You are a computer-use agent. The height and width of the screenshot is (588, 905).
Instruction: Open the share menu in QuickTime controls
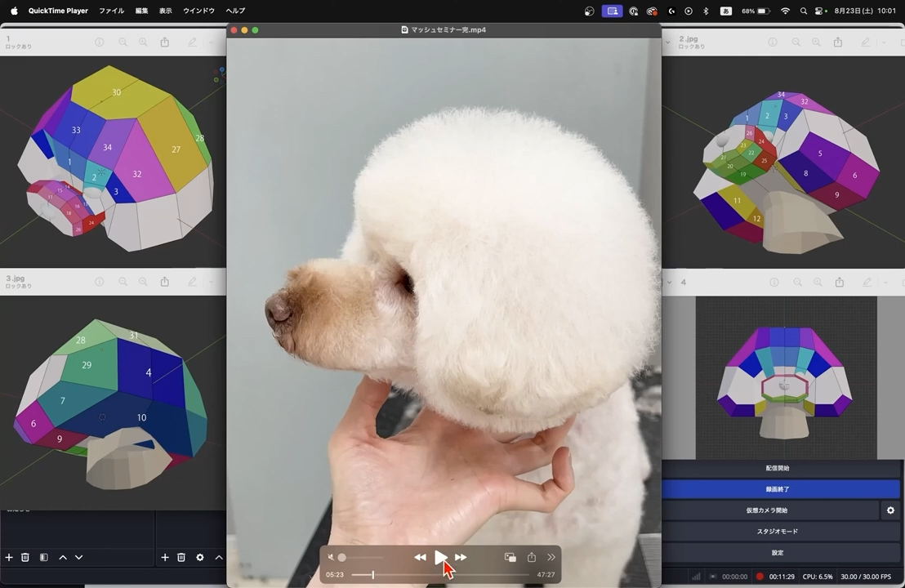pyautogui.click(x=532, y=557)
